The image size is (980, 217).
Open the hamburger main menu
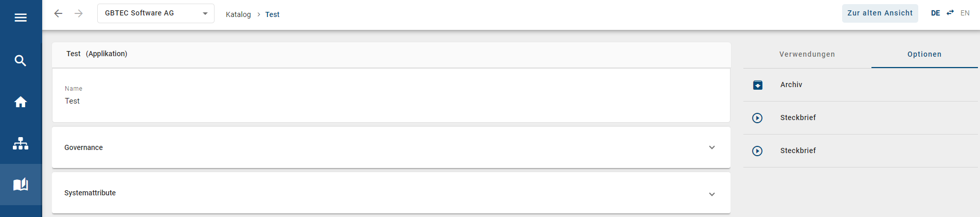click(21, 18)
